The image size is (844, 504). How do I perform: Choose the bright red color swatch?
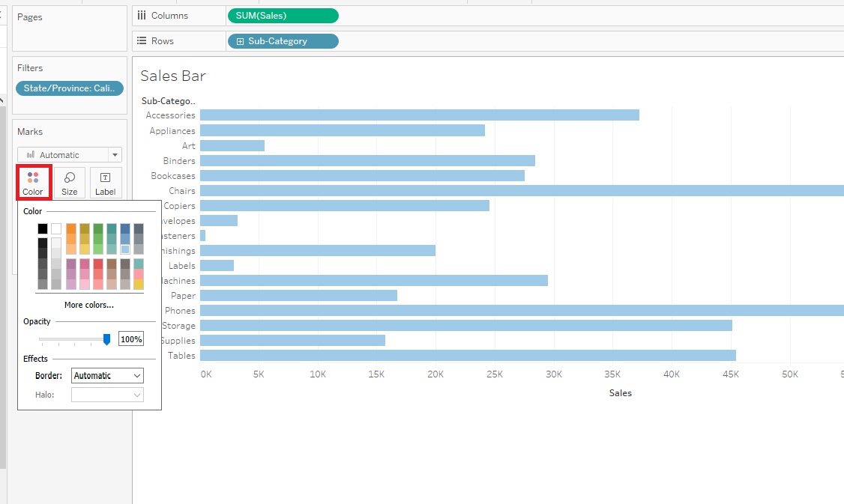point(98,264)
